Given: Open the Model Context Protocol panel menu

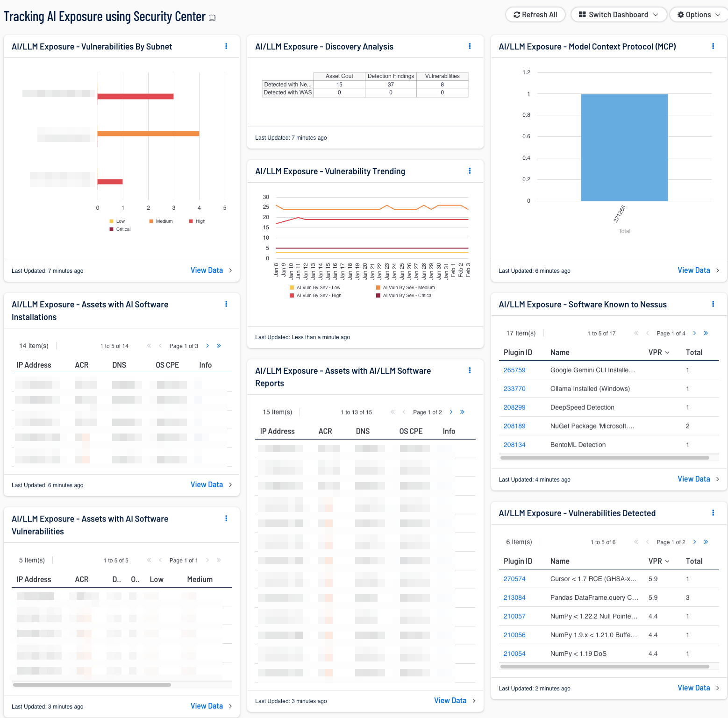Looking at the screenshot, I should coord(713,46).
